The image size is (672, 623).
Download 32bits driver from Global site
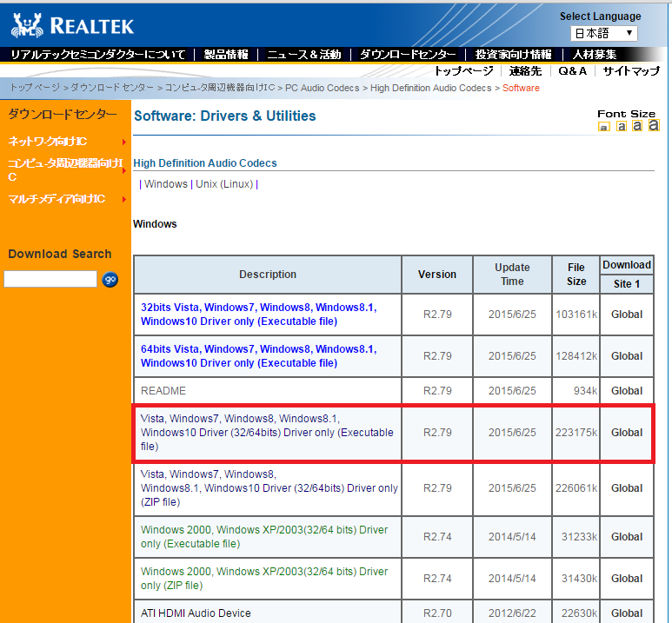pos(627,314)
